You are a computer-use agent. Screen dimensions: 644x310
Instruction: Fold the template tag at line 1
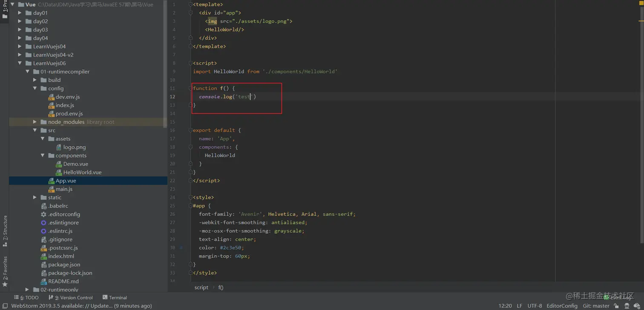pyautogui.click(x=191, y=4)
